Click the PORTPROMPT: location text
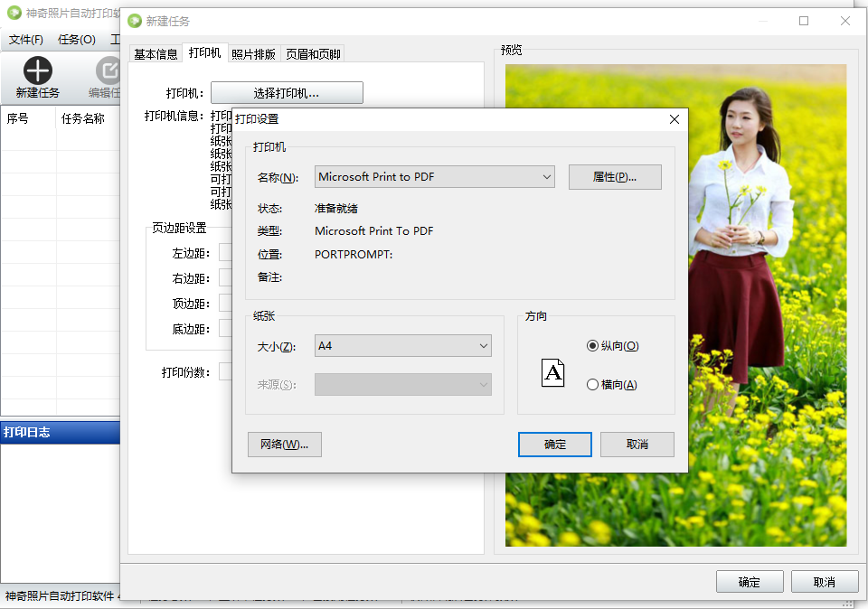The image size is (868, 609). [x=354, y=255]
